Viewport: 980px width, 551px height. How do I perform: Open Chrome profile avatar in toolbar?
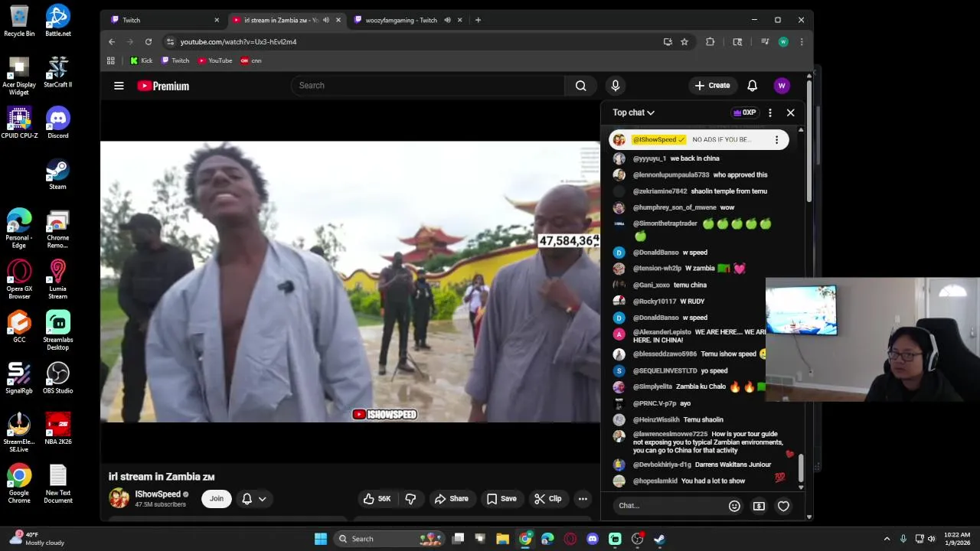tap(782, 42)
